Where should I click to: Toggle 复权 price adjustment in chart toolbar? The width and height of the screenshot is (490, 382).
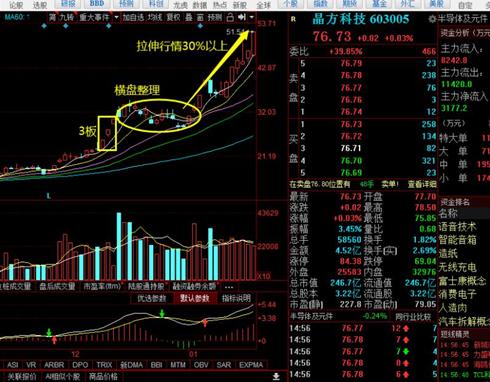[x=173, y=17]
